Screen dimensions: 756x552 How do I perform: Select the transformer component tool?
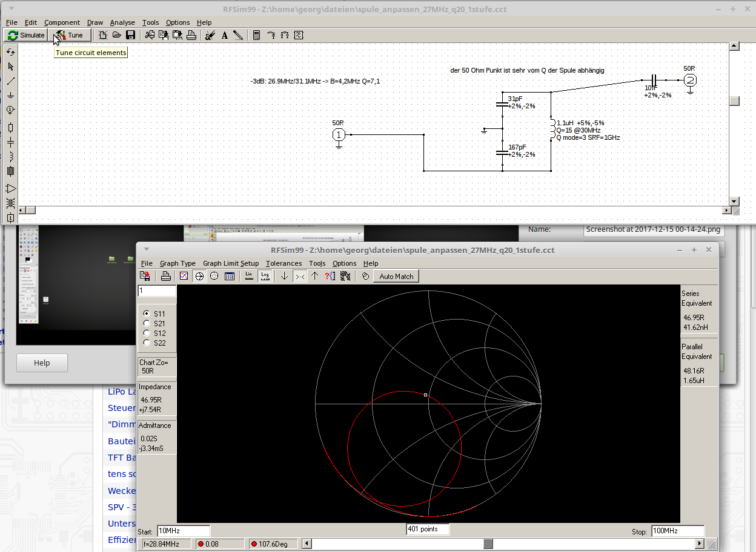tap(10, 203)
